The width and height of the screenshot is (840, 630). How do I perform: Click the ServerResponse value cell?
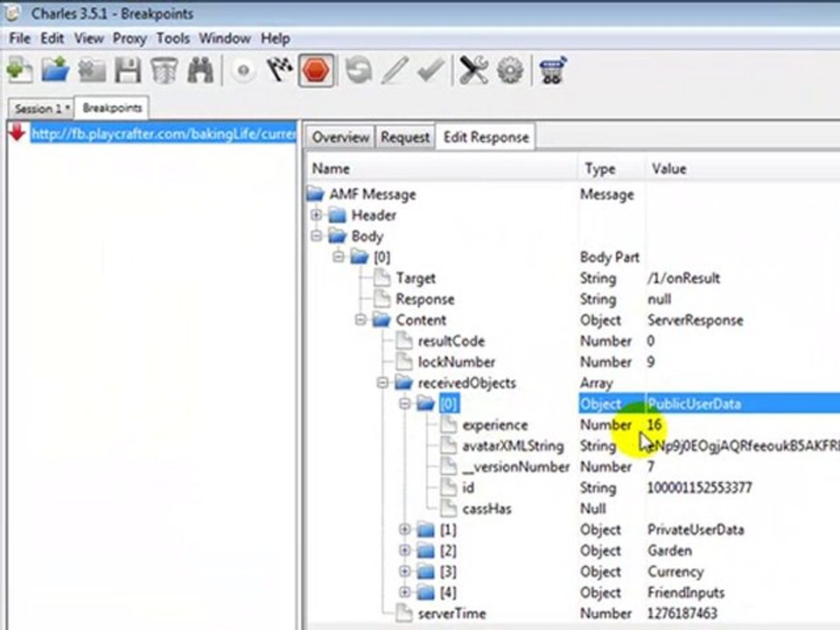coord(696,320)
